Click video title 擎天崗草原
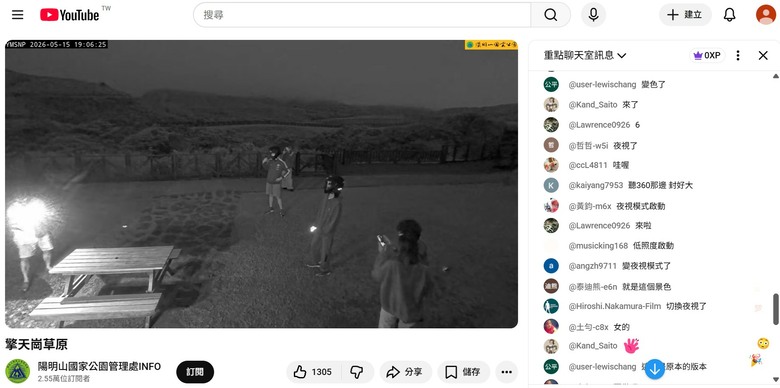This screenshot has width=780, height=388. click(x=36, y=344)
